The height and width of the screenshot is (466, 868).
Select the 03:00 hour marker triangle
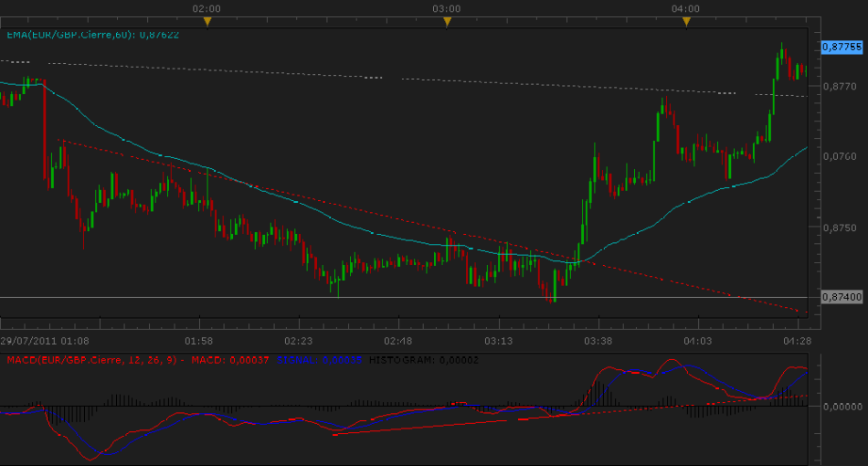[446, 20]
